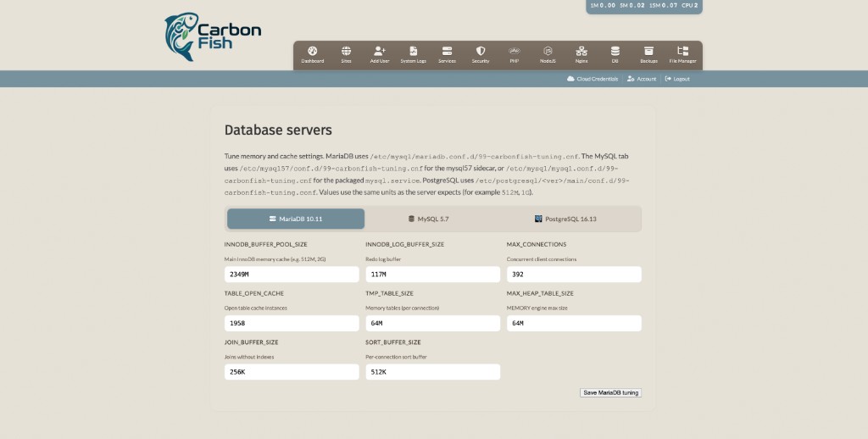This screenshot has height=439, width=868.
Task: Click 'Per-connection sort buffer' hint text
Action: [x=397, y=357]
